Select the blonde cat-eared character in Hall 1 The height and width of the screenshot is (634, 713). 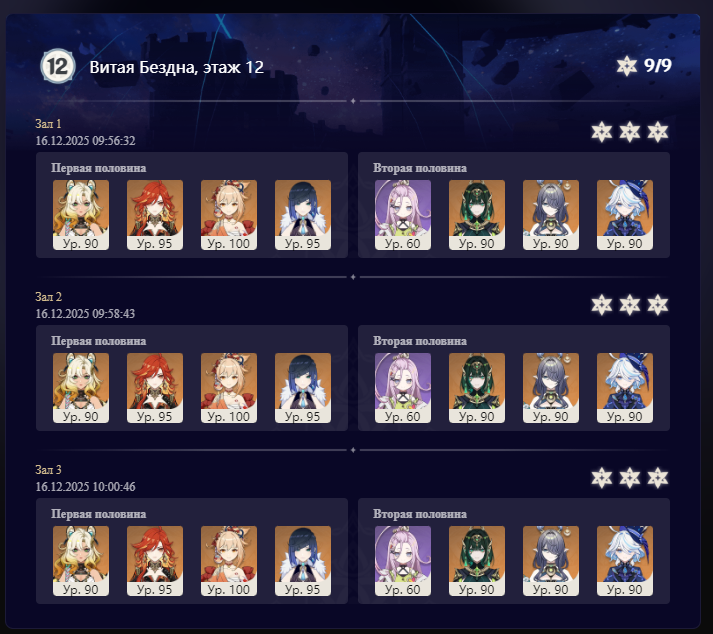[81, 215]
